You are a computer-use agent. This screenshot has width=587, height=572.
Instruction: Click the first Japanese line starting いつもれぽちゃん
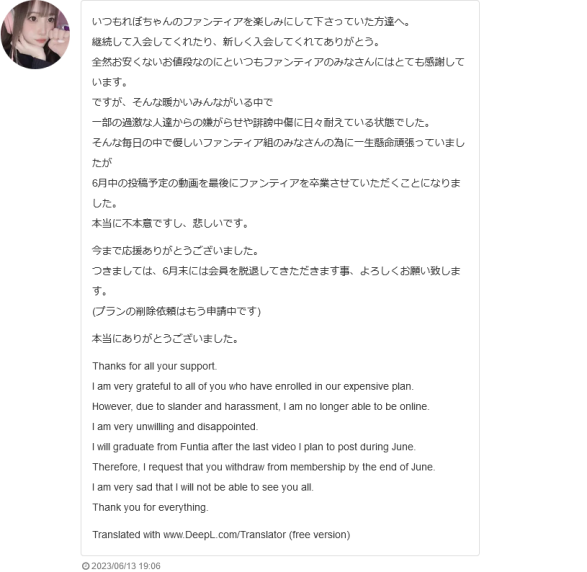251,22
